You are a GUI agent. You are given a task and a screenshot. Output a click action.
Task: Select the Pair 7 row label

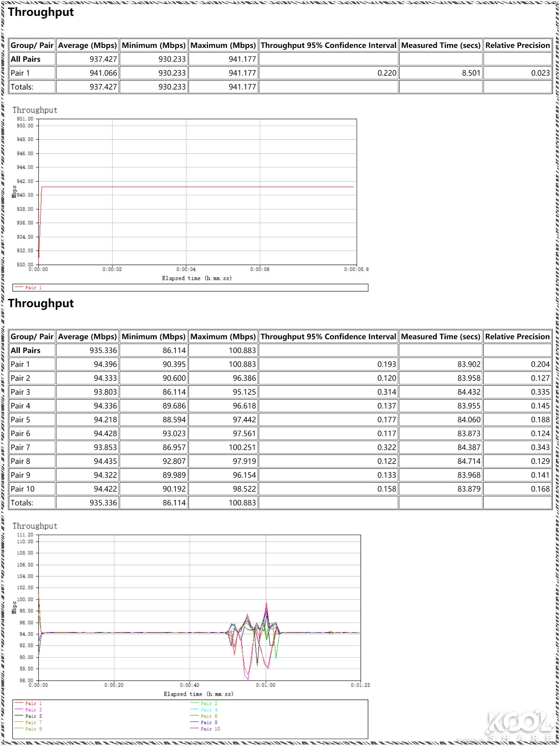click(x=20, y=447)
